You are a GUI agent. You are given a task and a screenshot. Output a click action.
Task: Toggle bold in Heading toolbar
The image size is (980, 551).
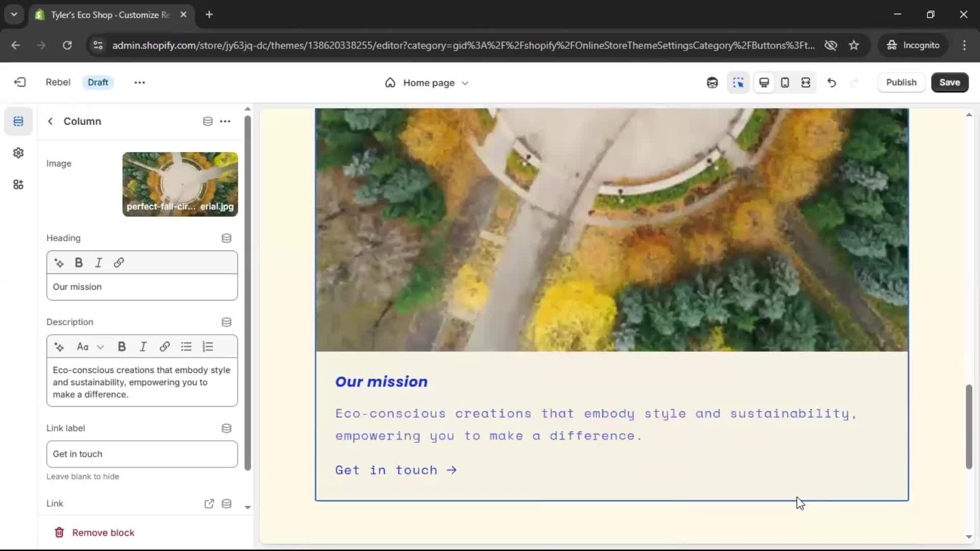click(79, 263)
